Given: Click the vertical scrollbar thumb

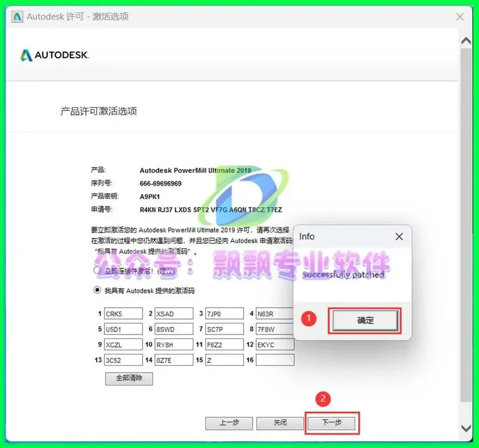Looking at the screenshot, I should tap(466, 225).
